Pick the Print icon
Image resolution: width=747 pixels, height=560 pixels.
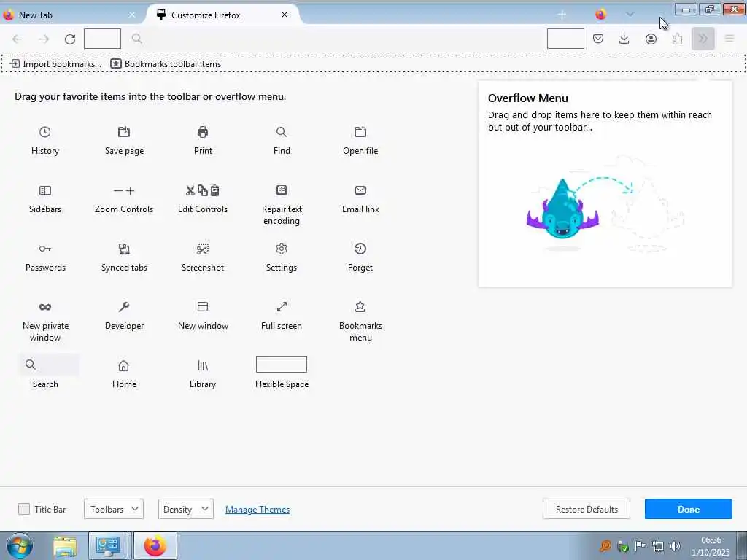[203, 132]
